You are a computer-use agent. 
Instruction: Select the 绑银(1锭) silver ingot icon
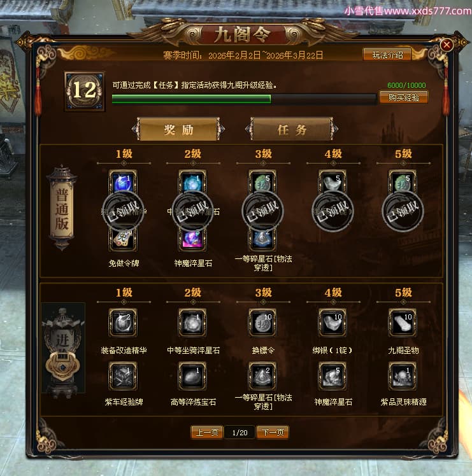click(x=333, y=323)
